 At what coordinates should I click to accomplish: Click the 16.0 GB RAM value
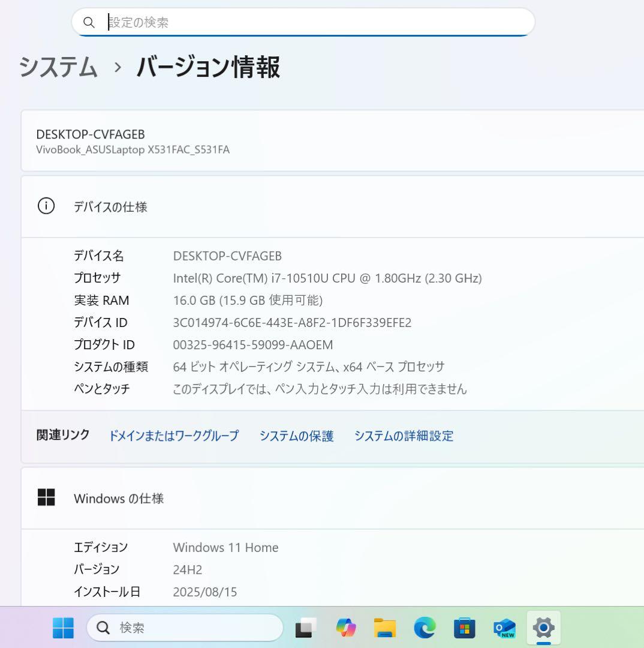(248, 300)
